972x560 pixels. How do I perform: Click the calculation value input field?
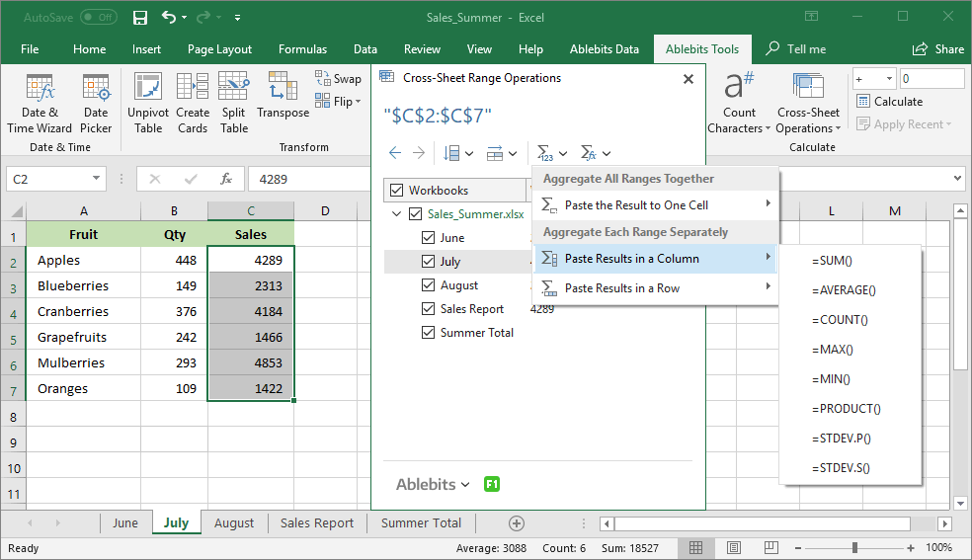click(931, 79)
